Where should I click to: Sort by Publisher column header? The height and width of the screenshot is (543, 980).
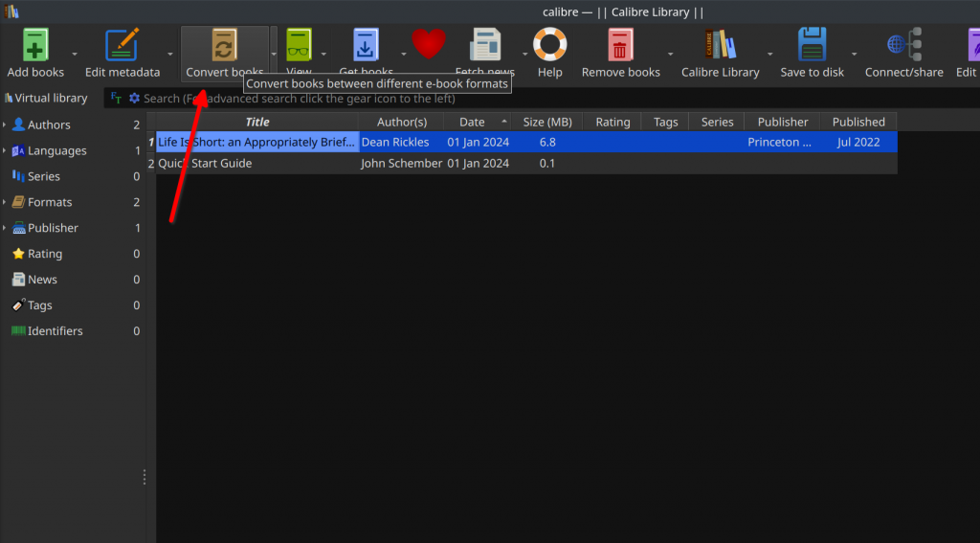(x=782, y=122)
